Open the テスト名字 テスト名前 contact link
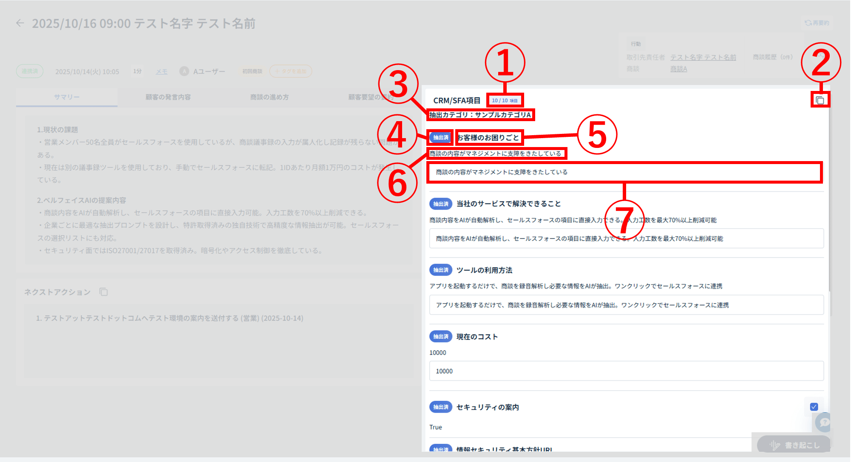This screenshot has width=868, height=462. (703, 57)
